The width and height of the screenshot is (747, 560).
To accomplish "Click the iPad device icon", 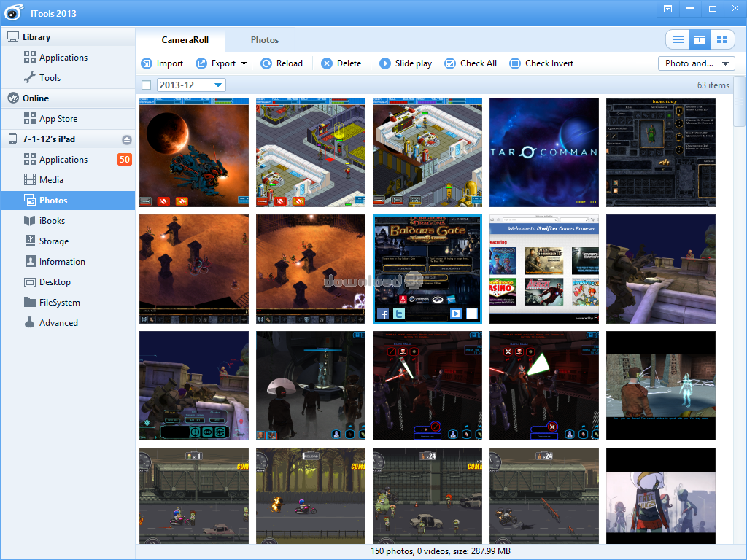I will (13, 139).
